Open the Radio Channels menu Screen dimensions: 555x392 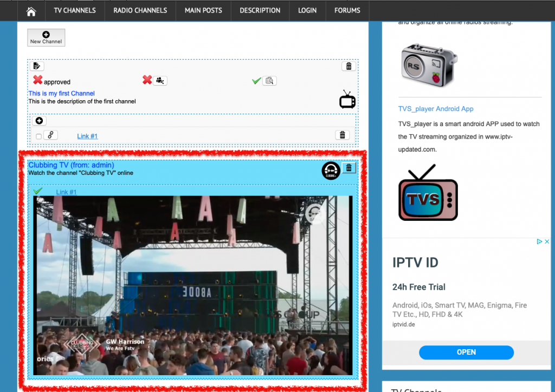140,11
